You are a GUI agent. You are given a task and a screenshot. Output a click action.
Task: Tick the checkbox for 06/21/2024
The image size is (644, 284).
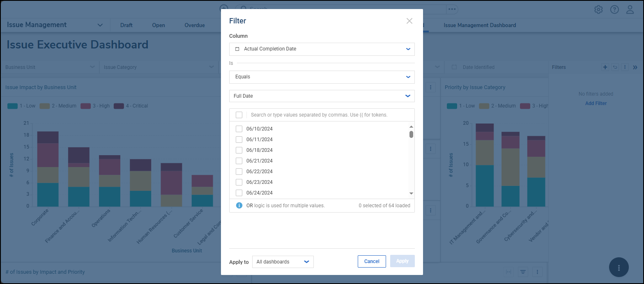(x=239, y=161)
